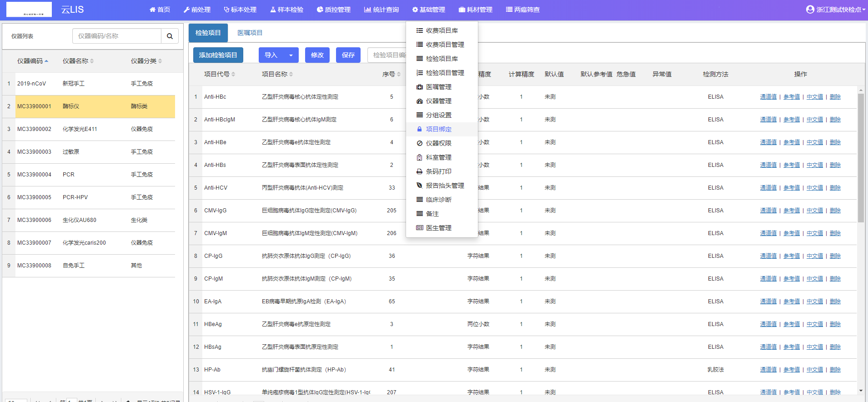Click the pie chart icon beside 质控管理

(x=320, y=10)
